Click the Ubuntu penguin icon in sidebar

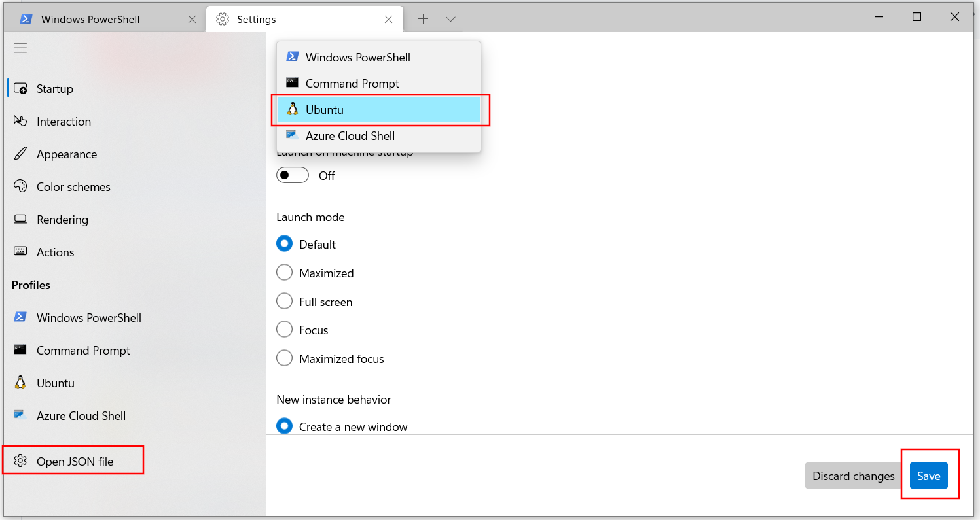(20, 383)
